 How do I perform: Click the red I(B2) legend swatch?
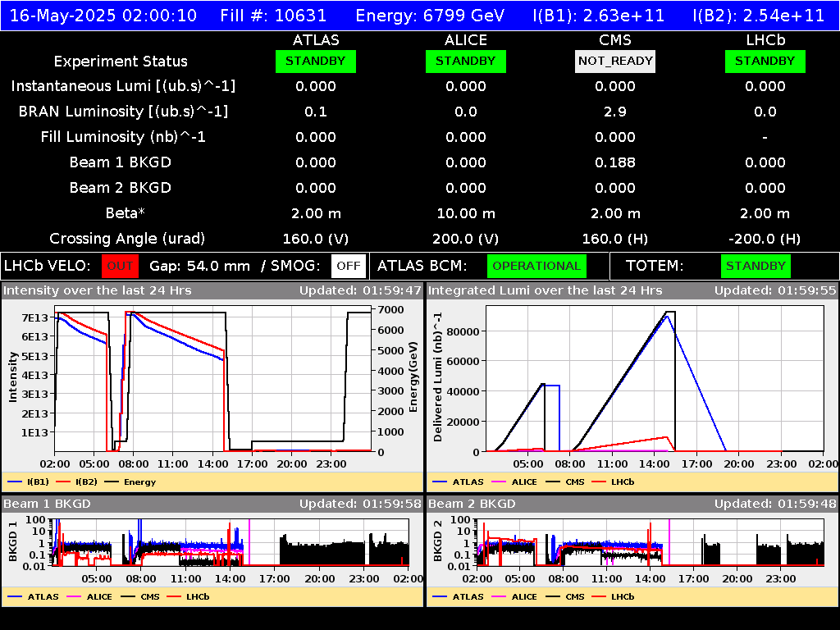tap(63, 482)
